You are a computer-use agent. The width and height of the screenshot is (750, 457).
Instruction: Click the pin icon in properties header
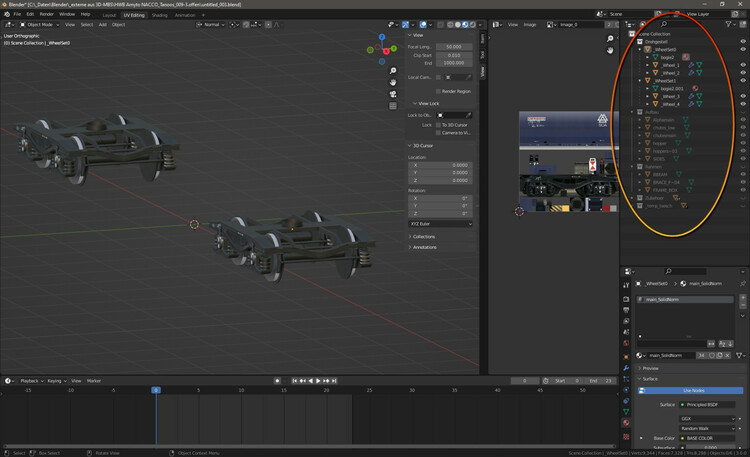point(742,284)
